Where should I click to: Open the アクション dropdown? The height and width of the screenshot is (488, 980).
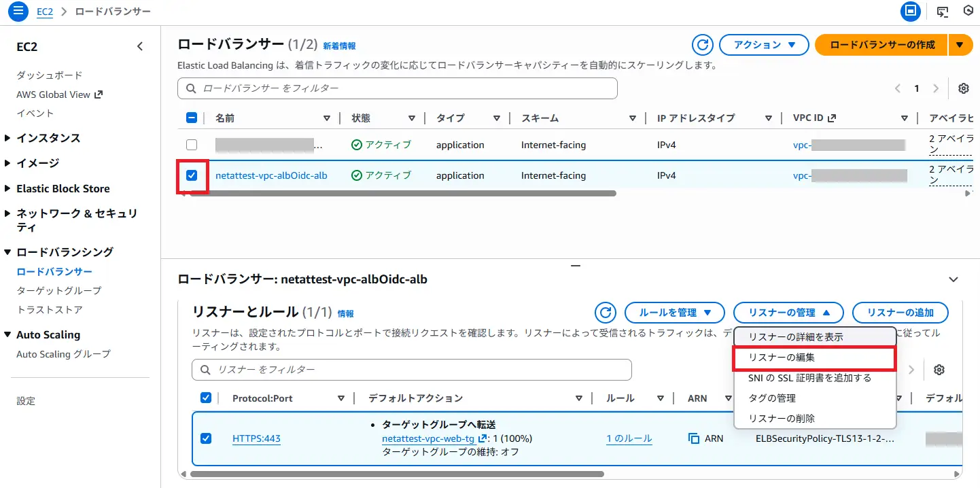(x=764, y=45)
